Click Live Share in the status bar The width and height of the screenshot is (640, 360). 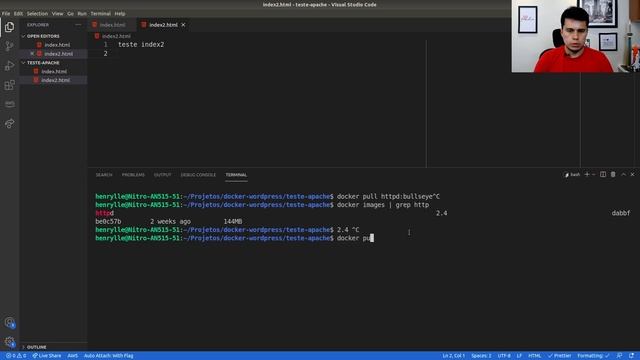tap(47, 356)
